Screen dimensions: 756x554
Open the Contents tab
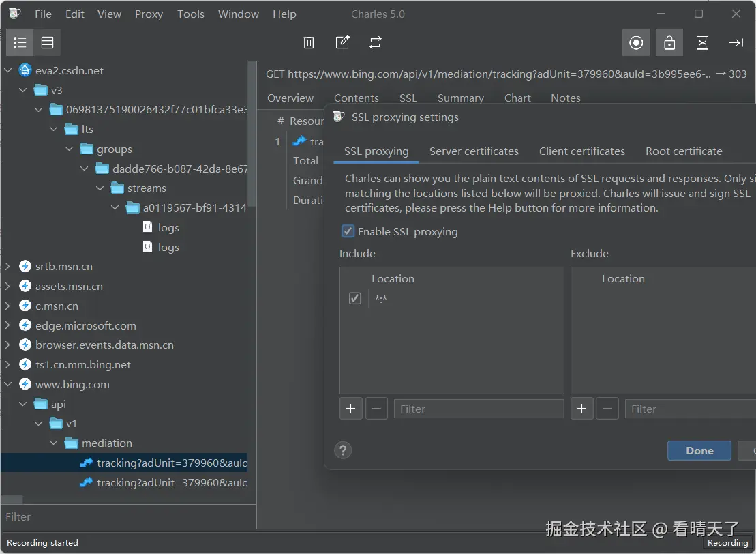click(x=357, y=98)
